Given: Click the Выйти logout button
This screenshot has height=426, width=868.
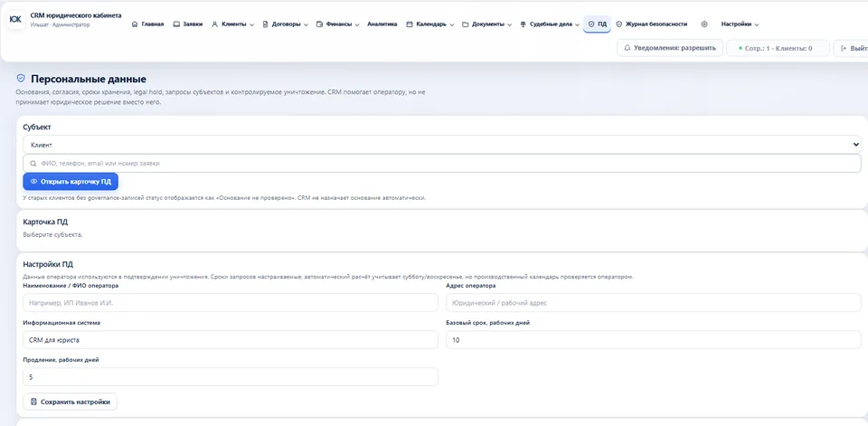Looking at the screenshot, I should (852, 48).
